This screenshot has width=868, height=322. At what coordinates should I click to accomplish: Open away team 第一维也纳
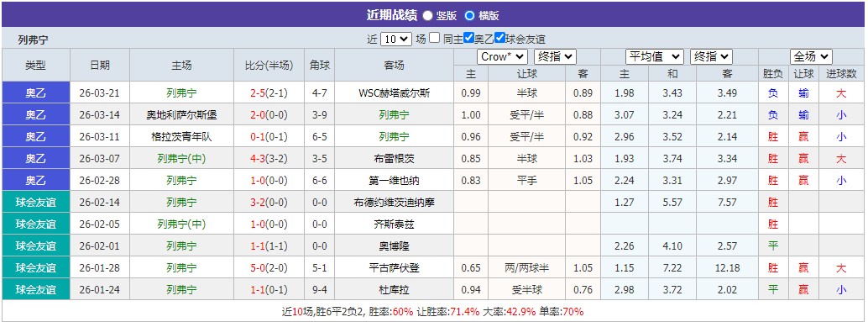click(x=395, y=180)
